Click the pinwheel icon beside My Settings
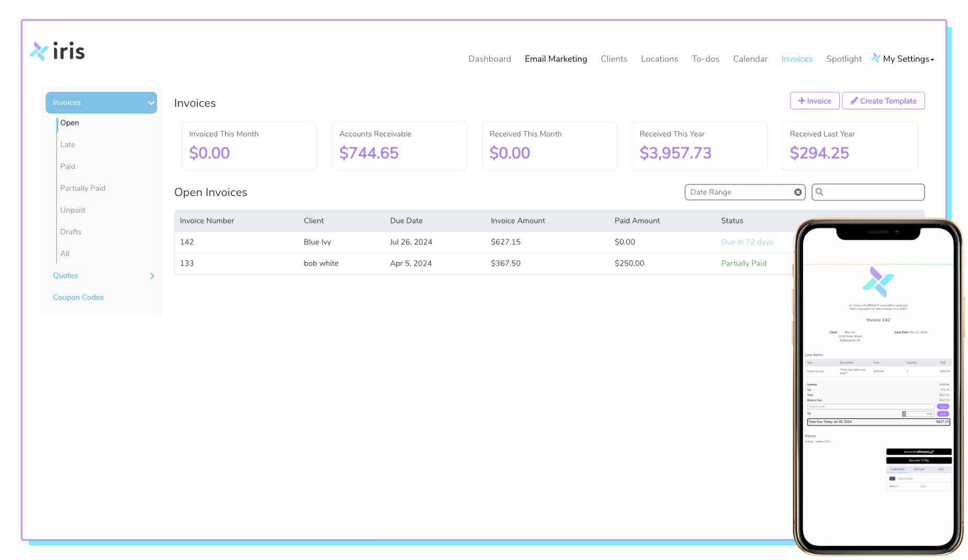Screen dimensions: 968x560 pyautogui.click(x=875, y=58)
